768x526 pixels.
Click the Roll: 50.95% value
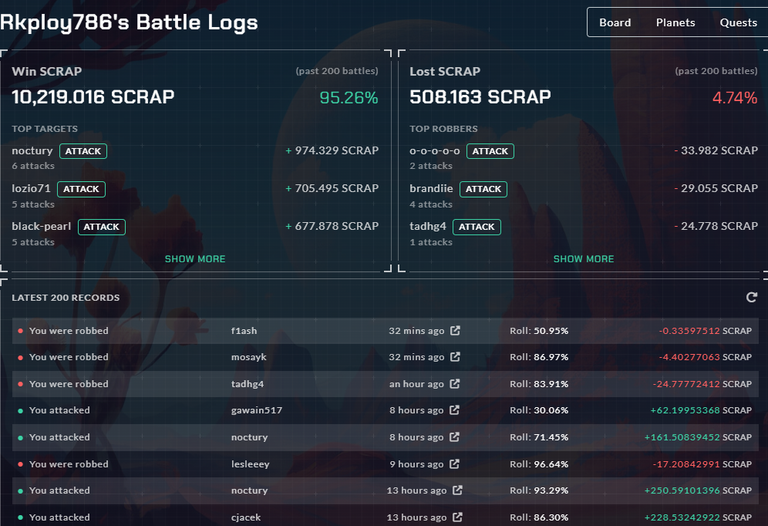tap(539, 331)
